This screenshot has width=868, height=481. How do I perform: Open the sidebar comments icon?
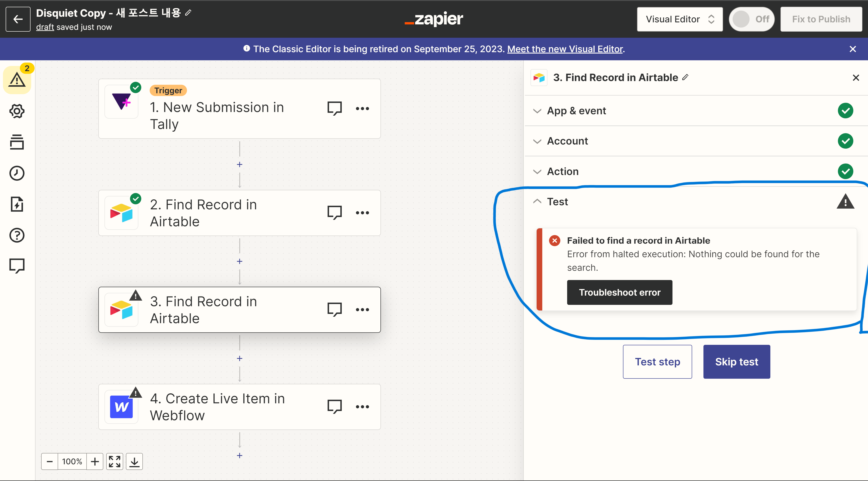[17, 266]
